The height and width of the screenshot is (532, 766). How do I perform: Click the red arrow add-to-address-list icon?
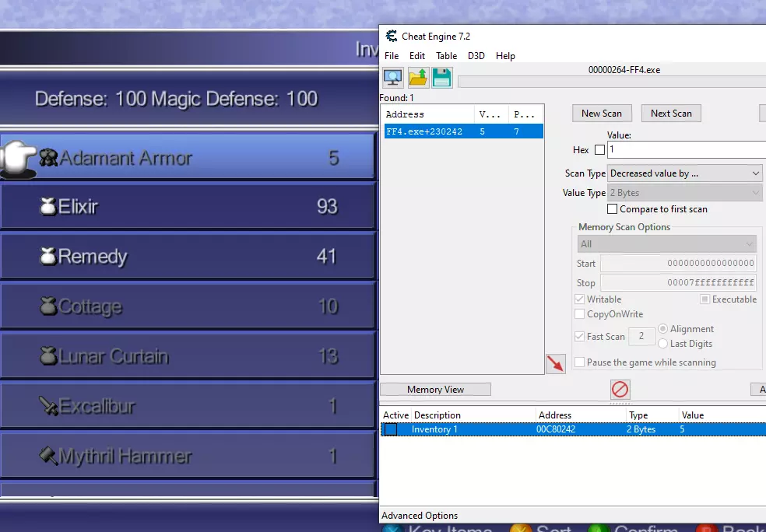[556, 364]
